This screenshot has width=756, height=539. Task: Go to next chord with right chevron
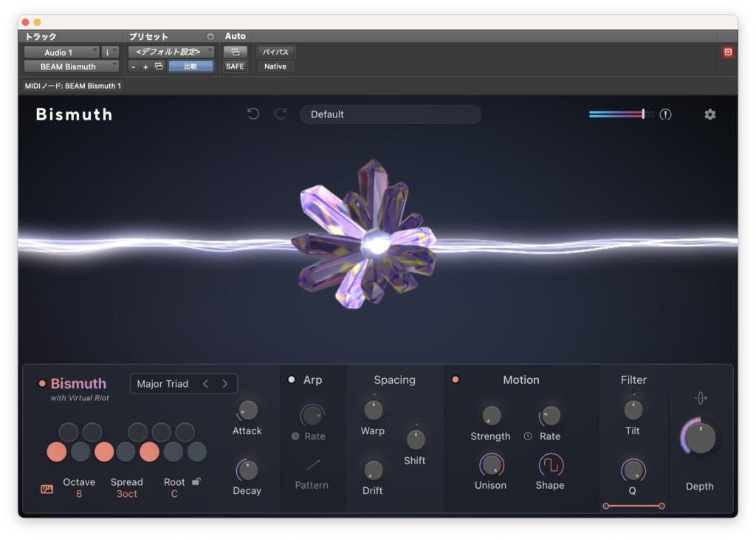(x=224, y=384)
